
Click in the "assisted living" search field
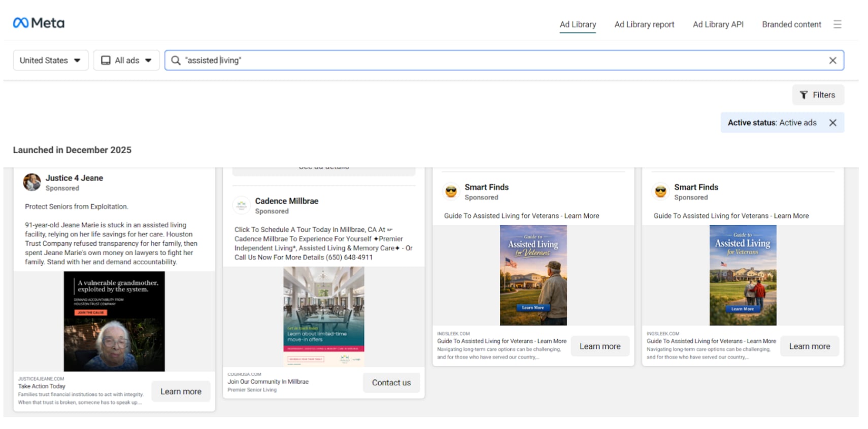[504, 60]
